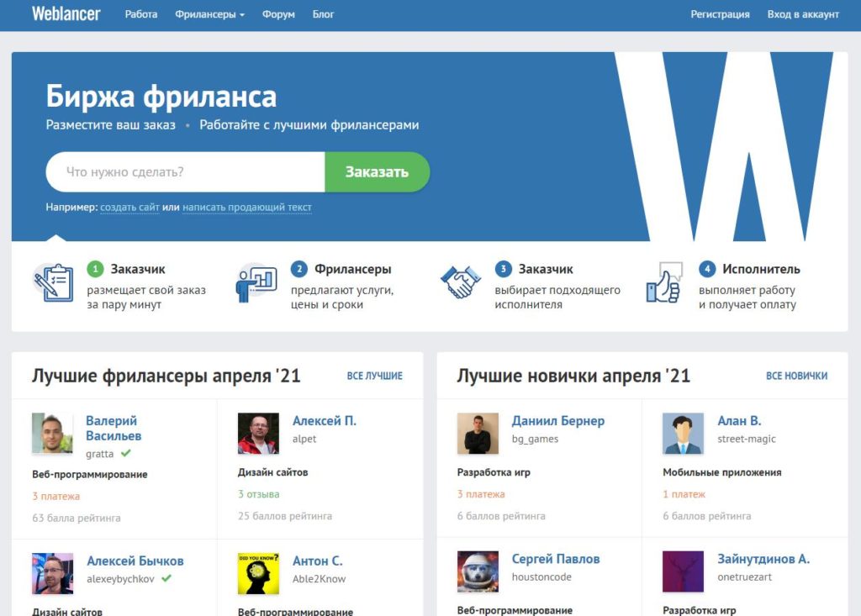Viewport: 861px width, 616px height.
Task: Click the green Заказать button
Action: pyautogui.click(x=378, y=171)
